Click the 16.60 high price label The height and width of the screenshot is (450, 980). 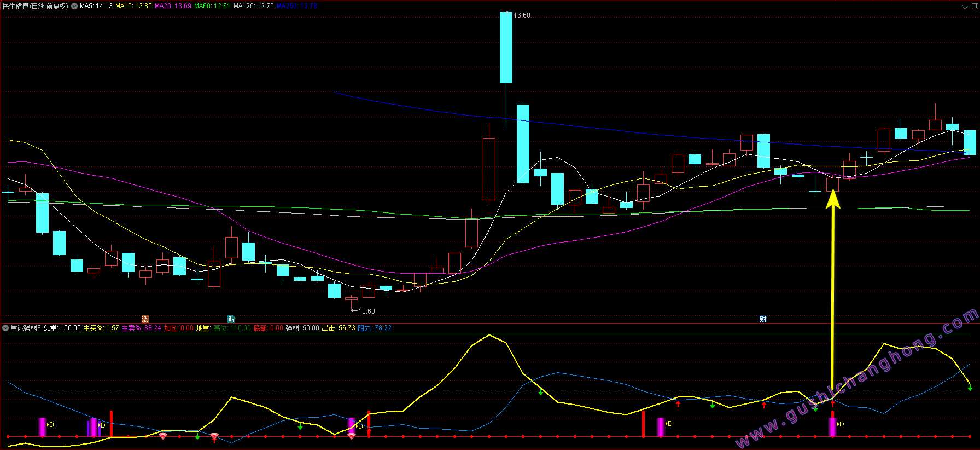click(522, 15)
